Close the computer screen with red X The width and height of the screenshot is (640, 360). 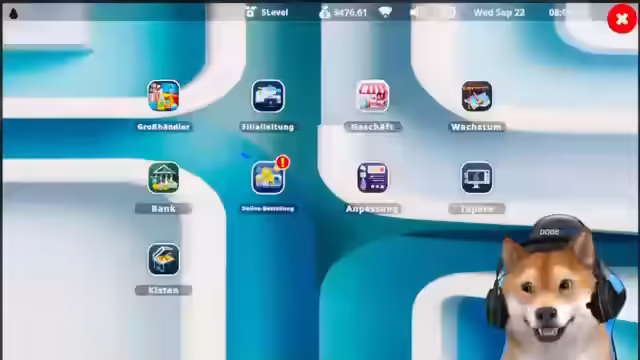622,18
